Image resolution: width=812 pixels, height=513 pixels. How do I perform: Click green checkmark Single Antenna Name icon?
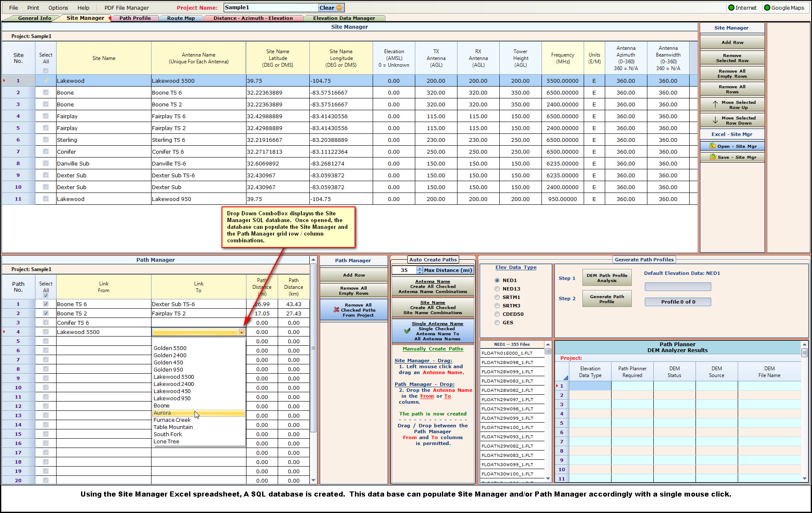pyautogui.click(x=407, y=331)
